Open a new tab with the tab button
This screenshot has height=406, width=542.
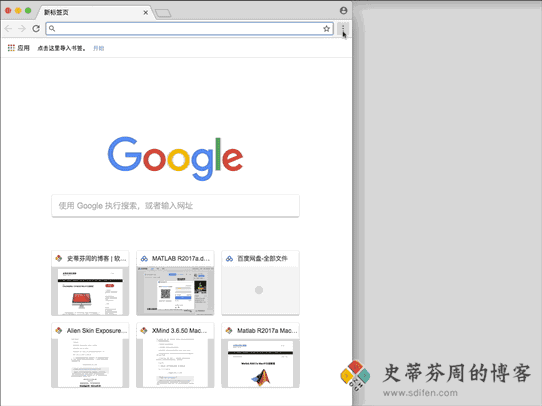tap(163, 13)
